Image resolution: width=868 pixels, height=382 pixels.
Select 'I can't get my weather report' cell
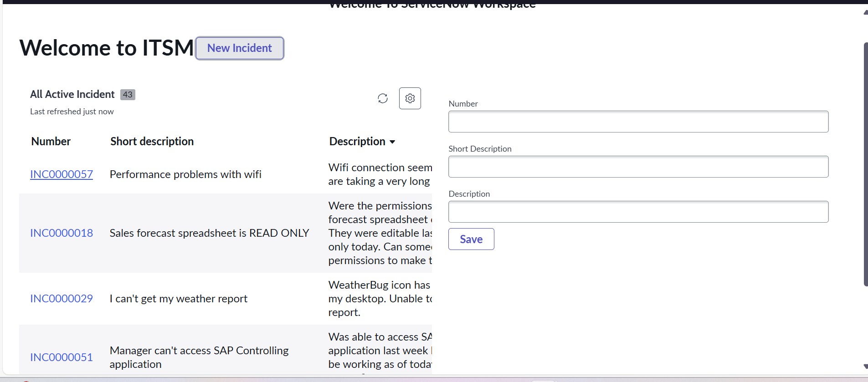[x=179, y=299]
